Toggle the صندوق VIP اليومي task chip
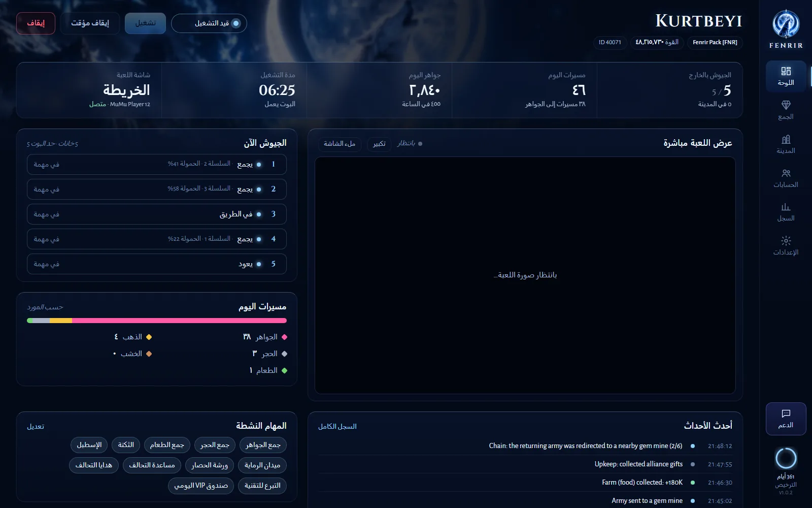812x508 pixels. point(201,486)
